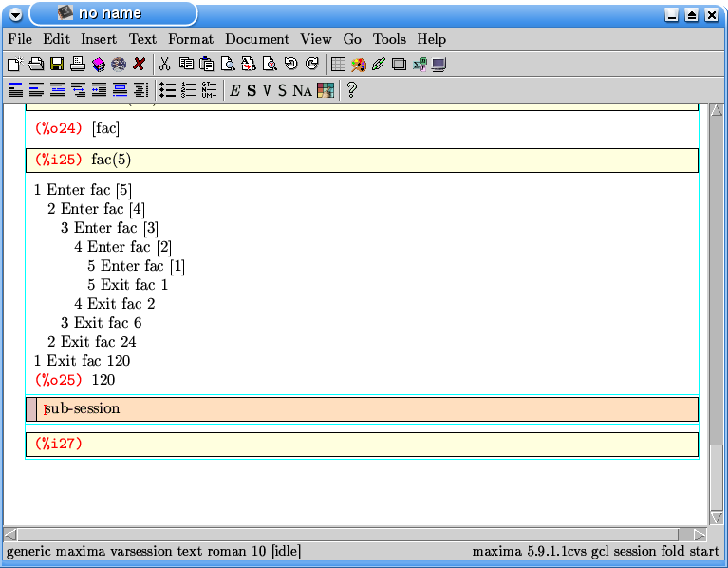This screenshot has height=568, width=728.
Task: Click the New document icon
Action: [13, 65]
